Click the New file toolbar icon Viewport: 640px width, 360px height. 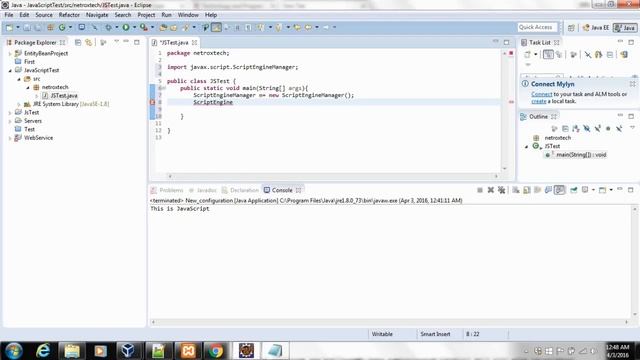(9, 27)
